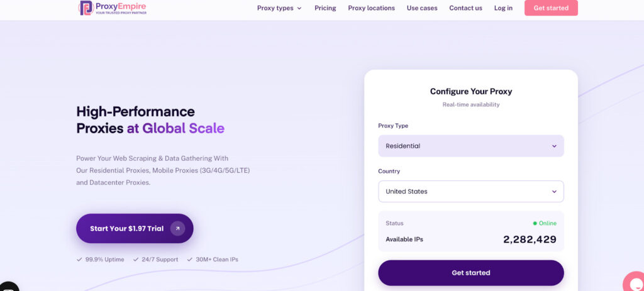Click the Available IPs count 2,282,429

[530, 239]
